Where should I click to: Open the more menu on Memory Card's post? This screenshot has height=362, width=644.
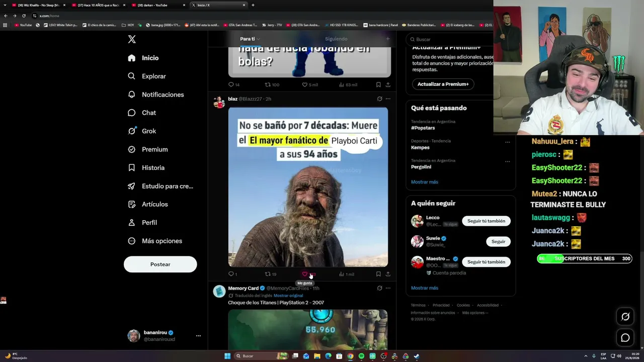(388, 288)
